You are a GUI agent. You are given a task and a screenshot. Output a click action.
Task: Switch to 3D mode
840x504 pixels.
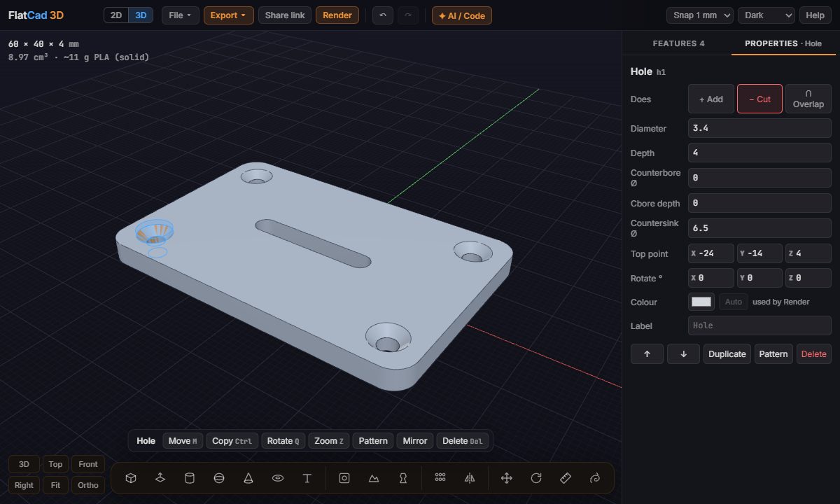coord(141,15)
